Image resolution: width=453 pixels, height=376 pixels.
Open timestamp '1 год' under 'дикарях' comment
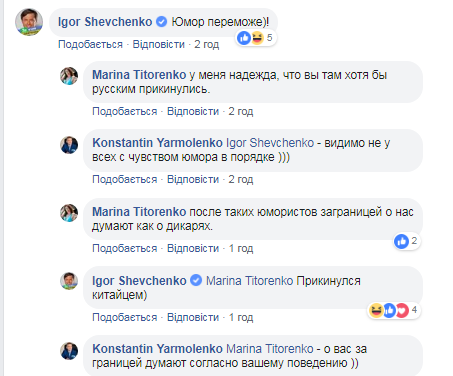click(x=241, y=248)
